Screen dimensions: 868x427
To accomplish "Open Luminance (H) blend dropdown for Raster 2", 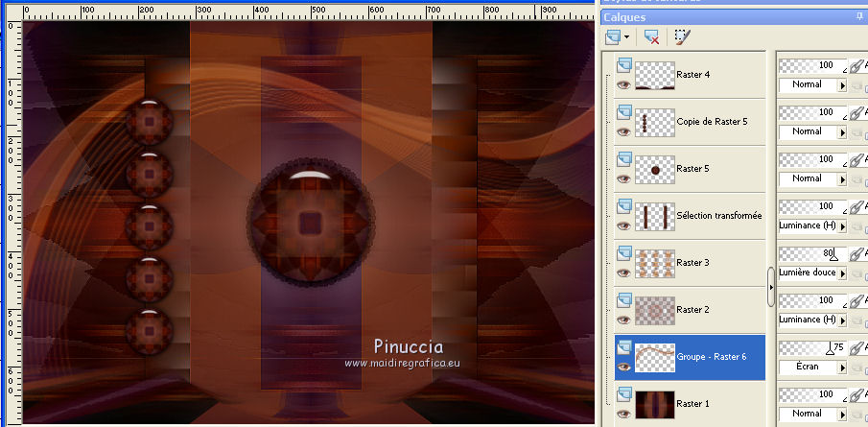I will [x=843, y=320].
